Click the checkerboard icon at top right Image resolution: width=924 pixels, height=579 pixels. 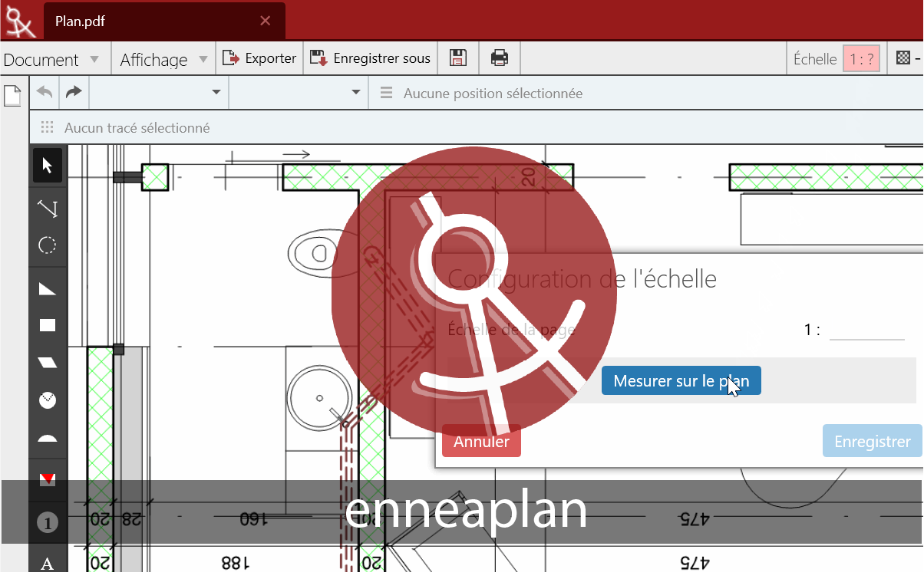pos(903,58)
